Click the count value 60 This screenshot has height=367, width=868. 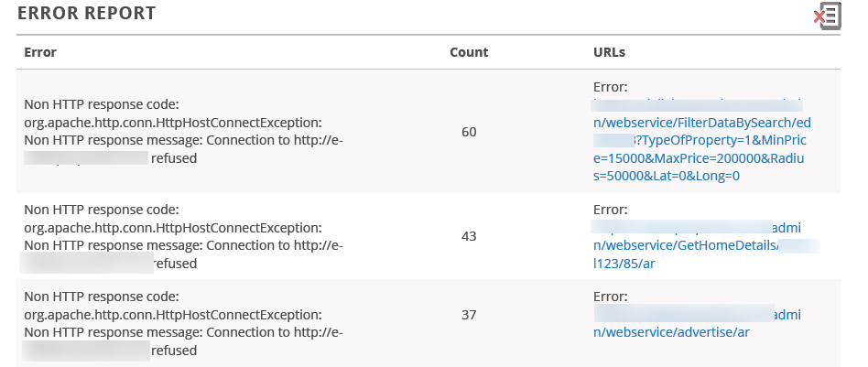point(469,132)
